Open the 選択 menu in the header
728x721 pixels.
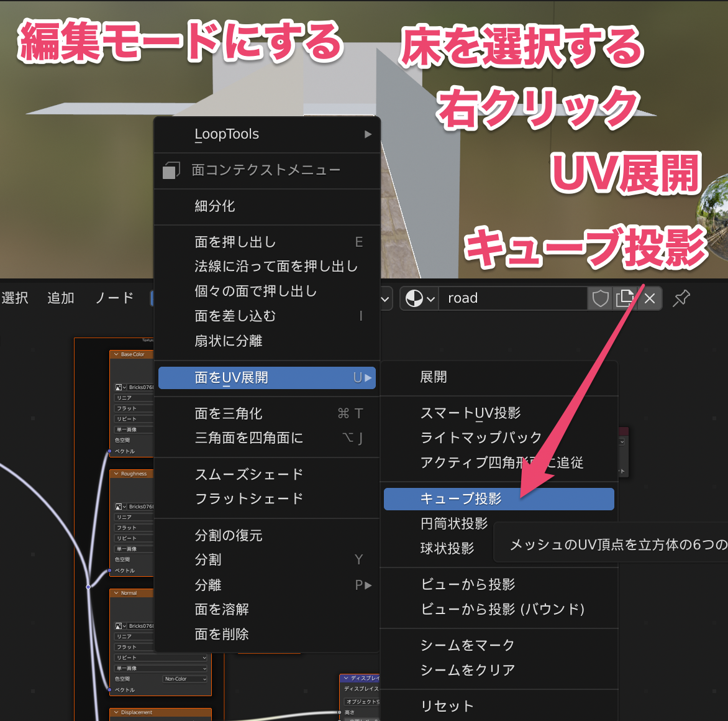coord(15,298)
